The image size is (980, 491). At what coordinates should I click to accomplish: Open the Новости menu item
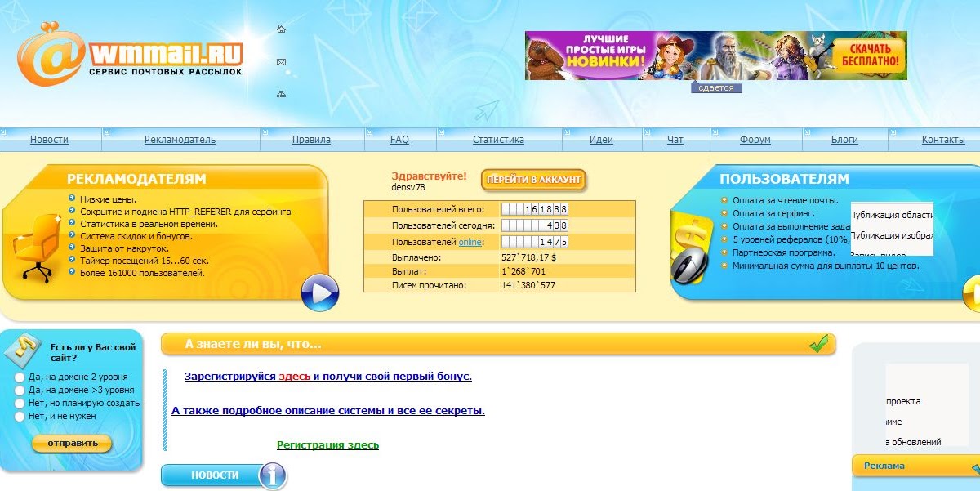(x=49, y=140)
